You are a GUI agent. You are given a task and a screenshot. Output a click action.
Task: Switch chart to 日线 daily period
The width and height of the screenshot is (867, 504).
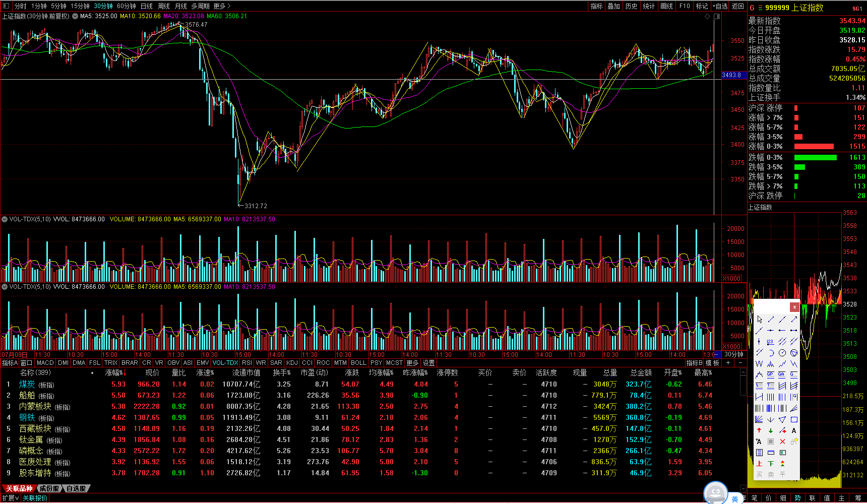pyautogui.click(x=147, y=6)
